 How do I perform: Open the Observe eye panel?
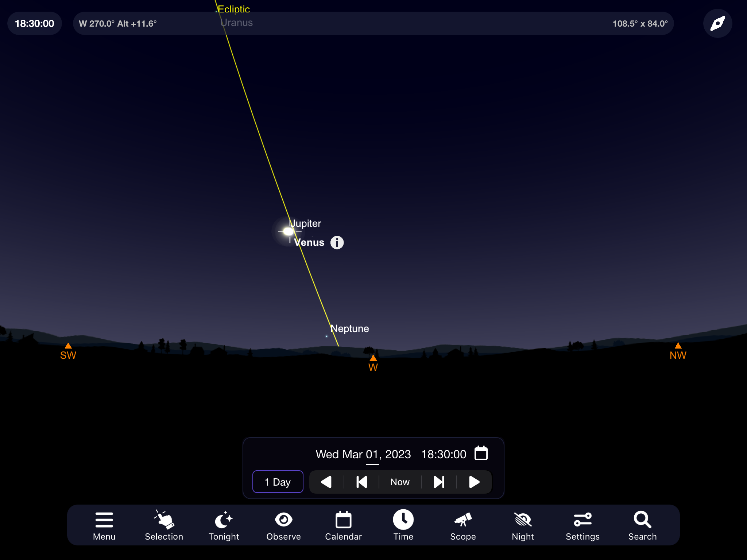pos(283,525)
